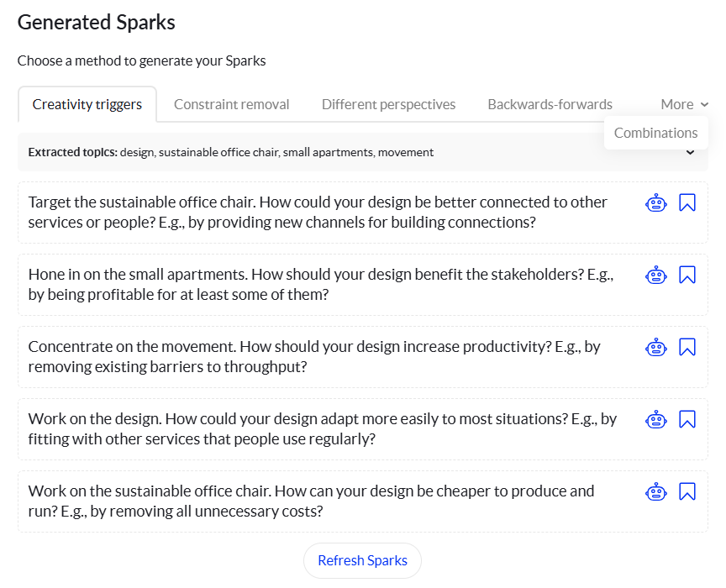Open the More methods dropdown
Image resolution: width=726 pixels, height=588 pixels.
(x=684, y=104)
